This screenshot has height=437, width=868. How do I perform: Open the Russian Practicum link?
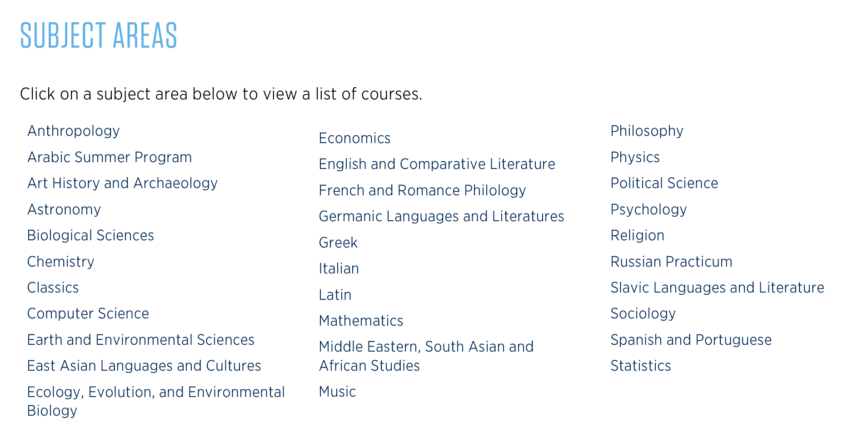[x=672, y=262]
